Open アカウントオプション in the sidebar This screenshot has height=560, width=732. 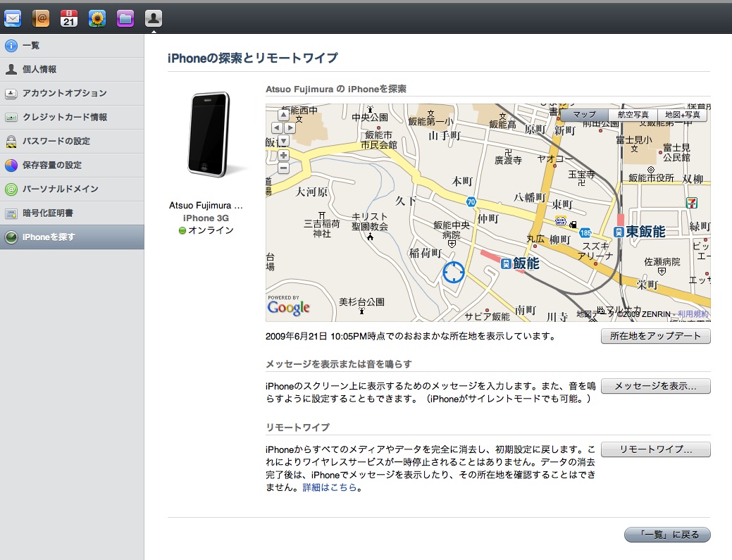point(72,93)
